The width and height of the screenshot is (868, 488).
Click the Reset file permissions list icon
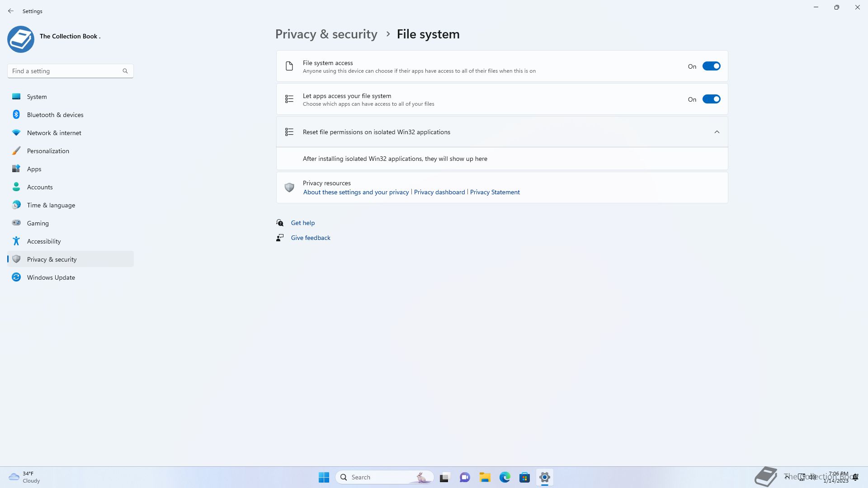(x=289, y=132)
